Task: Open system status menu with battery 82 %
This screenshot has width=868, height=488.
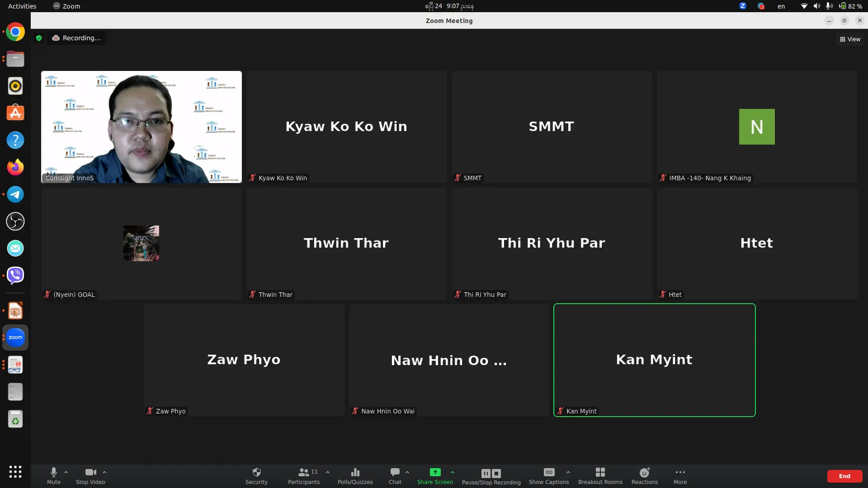Action: [831, 6]
